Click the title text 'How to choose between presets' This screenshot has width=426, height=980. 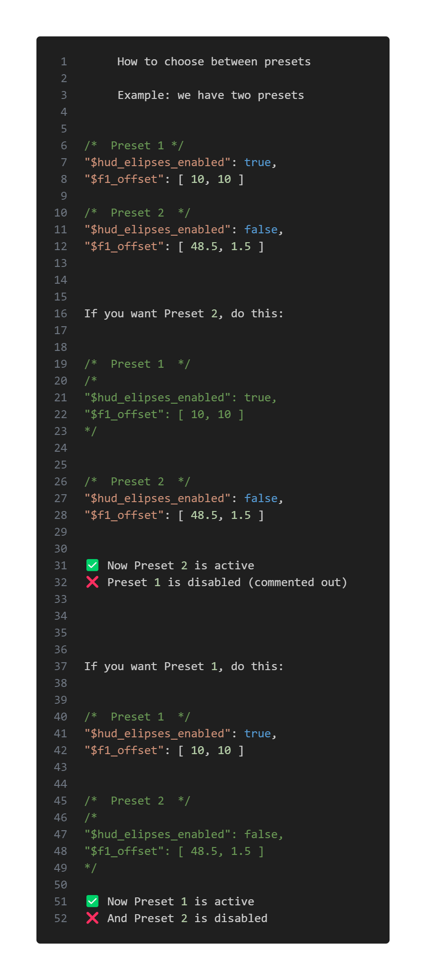point(214,62)
